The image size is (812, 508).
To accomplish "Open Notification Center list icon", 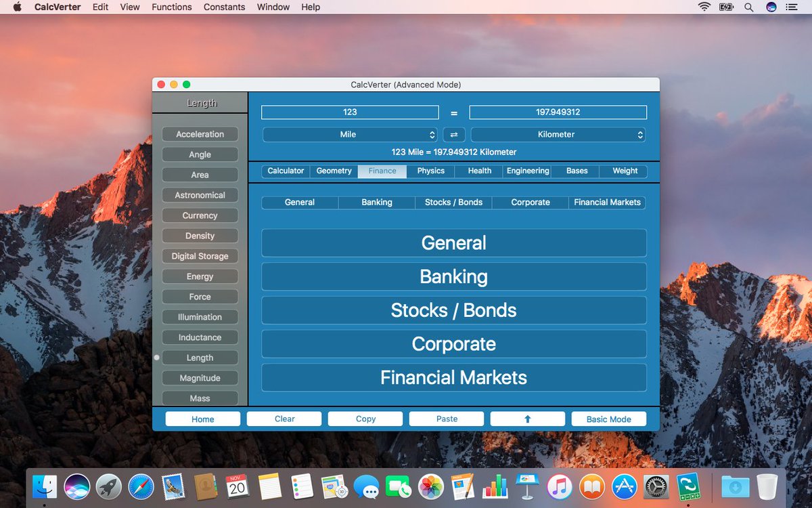I will pyautogui.click(x=792, y=7).
